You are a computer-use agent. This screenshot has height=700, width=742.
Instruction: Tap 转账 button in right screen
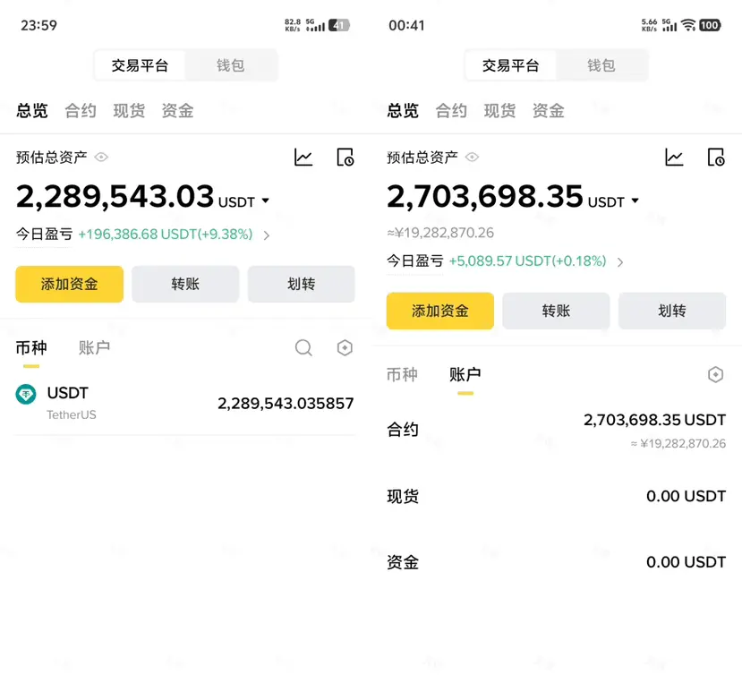point(556,311)
